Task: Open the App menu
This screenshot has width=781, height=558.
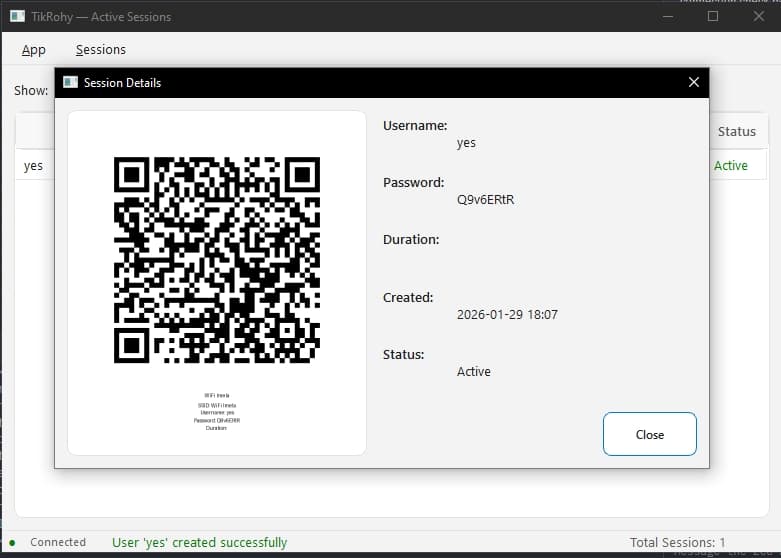Action: point(34,50)
